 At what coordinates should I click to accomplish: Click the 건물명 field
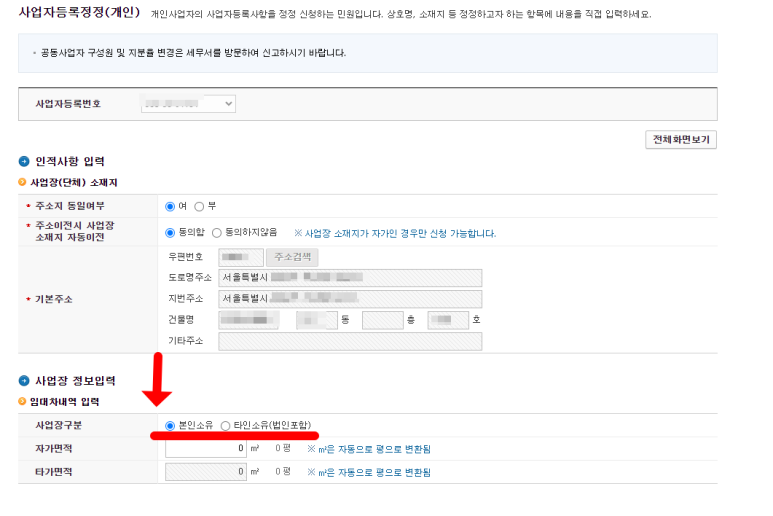tap(249, 320)
